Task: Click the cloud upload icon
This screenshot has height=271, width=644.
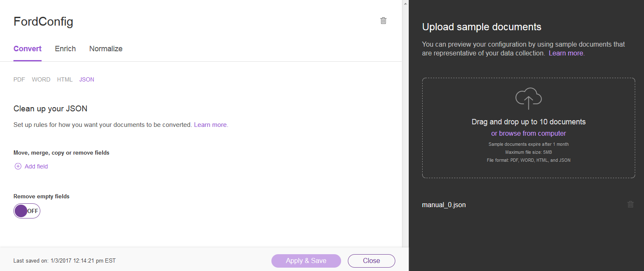Action: pos(528,98)
